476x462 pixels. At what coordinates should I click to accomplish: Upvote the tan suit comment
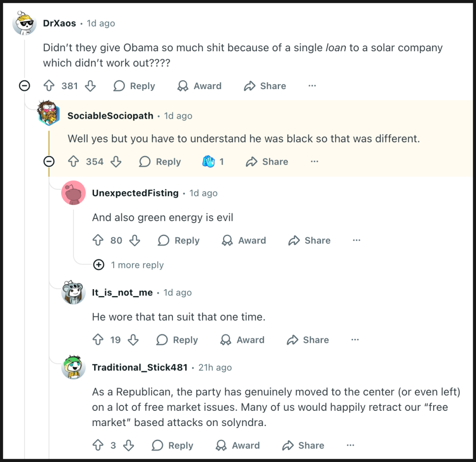tap(98, 340)
